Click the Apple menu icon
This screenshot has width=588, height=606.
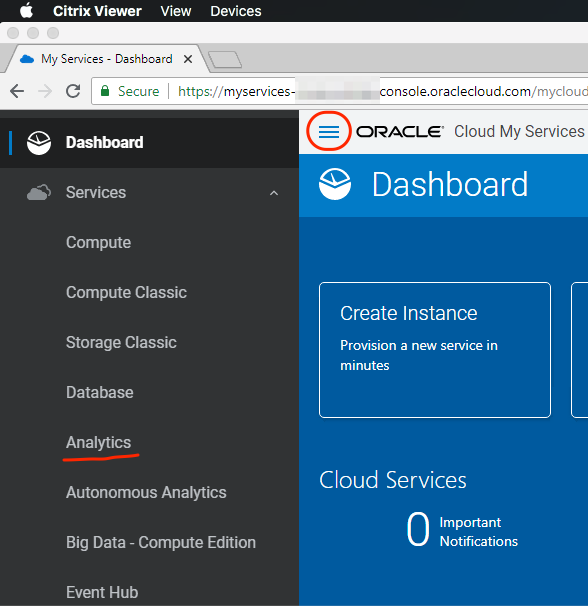point(26,11)
